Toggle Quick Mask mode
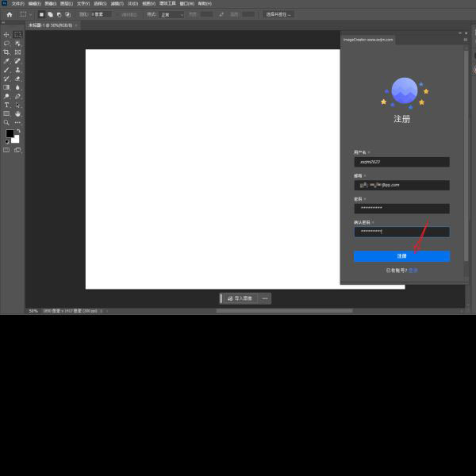476x476 pixels. pyautogui.click(x=6, y=150)
